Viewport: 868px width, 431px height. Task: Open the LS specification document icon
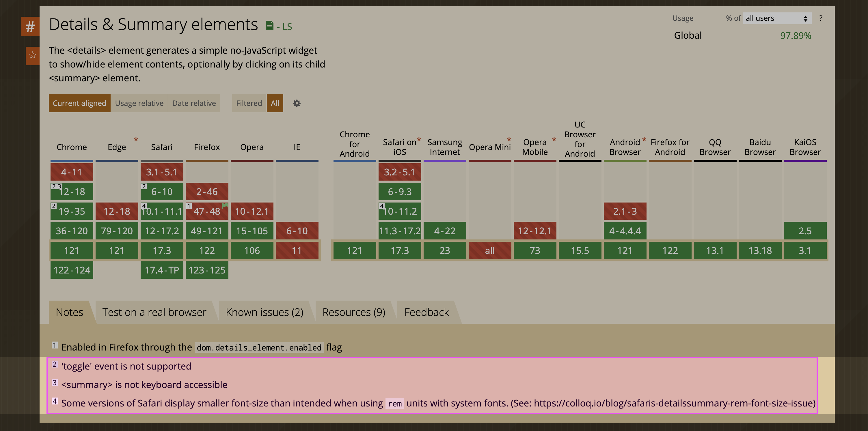269,26
